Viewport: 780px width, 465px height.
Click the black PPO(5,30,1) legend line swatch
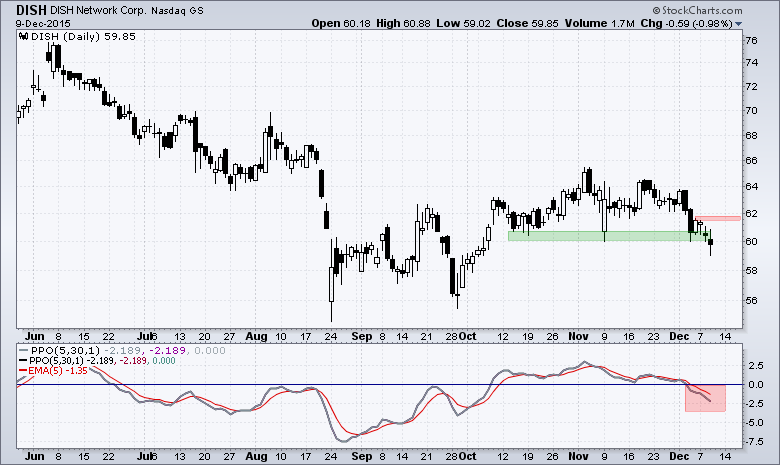coord(22,361)
